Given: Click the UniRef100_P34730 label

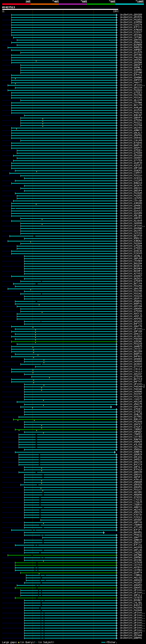Looking at the screenshot, I should (x=131, y=514).
